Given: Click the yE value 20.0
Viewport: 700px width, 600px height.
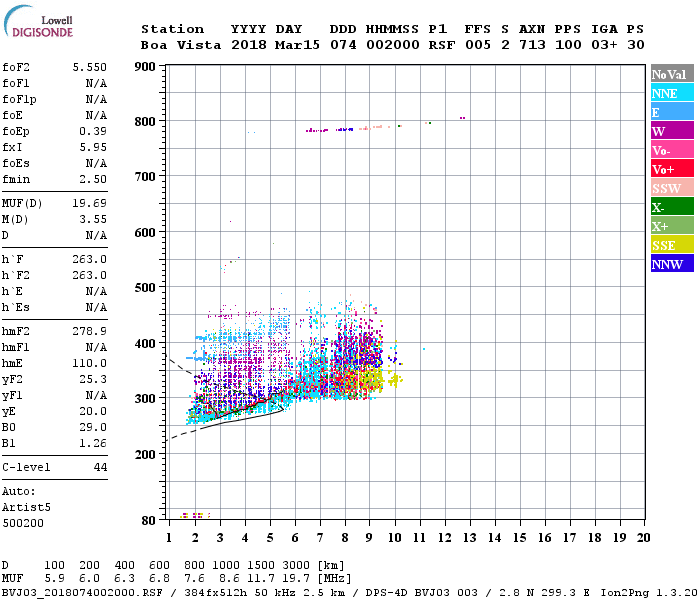Looking at the screenshot, I should pos(93,412).
